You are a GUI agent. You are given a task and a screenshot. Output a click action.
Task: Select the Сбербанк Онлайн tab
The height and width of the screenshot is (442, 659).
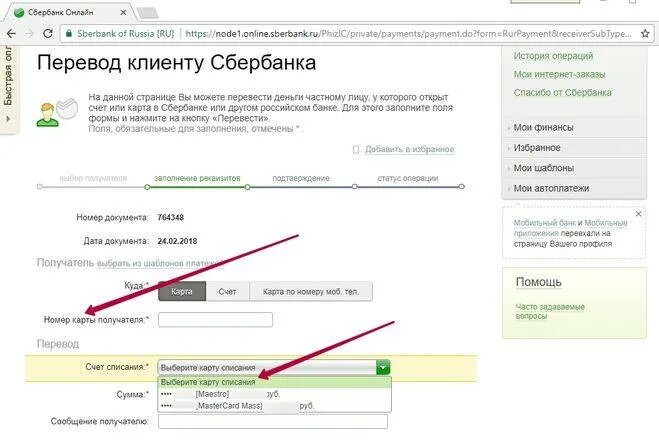pos(69,13)
